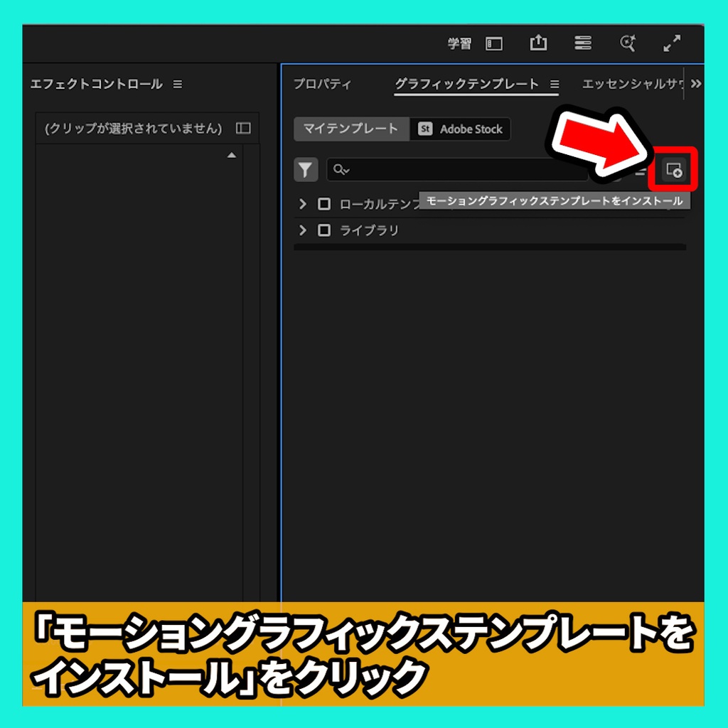The height and width of the screenshot is (728, 728).
Task: Click the workspace layout icon beside 学習
Action: pyautogui.click(x=494, y=43)
